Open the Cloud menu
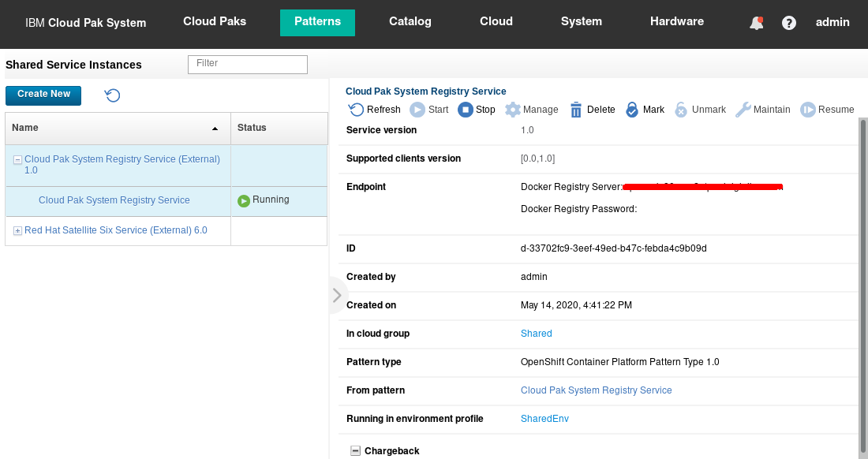868x459 pixels. coord(496,21)
